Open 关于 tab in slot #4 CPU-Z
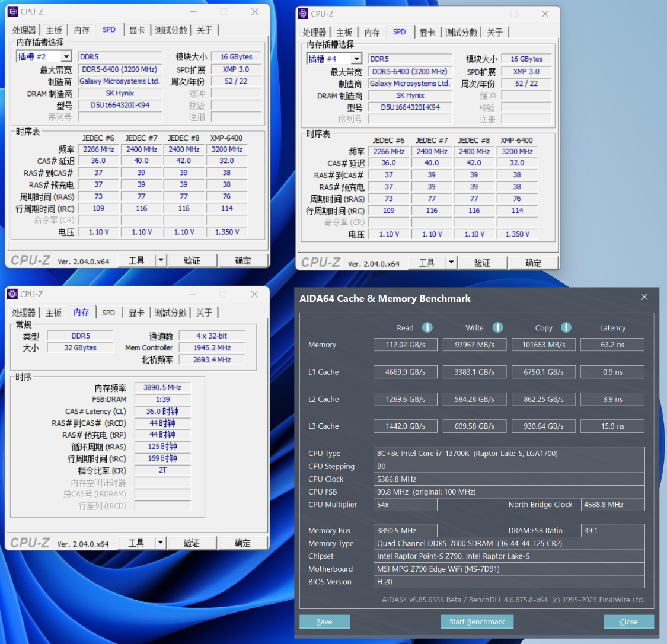Screen dimensions: 667x644 point(495,33)
